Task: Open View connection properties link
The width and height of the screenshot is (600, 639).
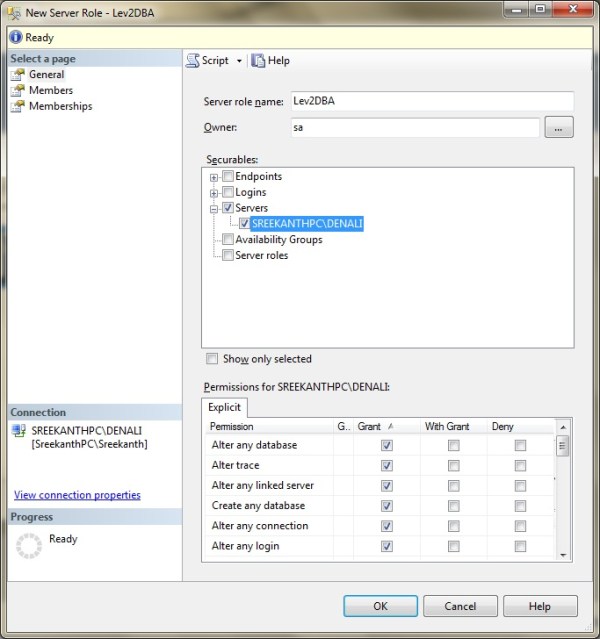Action: (77, 495)
